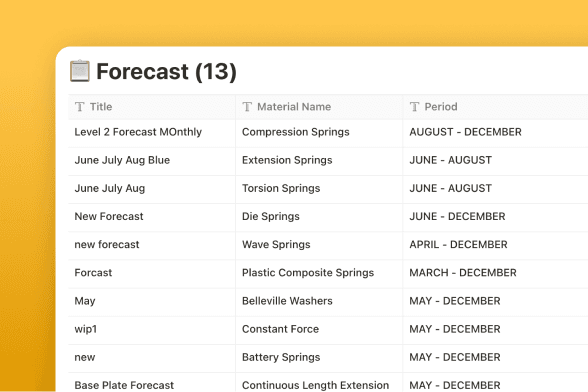Viewport: 588px width, 392px height.
Task: Select the Die Springs cell
Action: tap(319, 216)
